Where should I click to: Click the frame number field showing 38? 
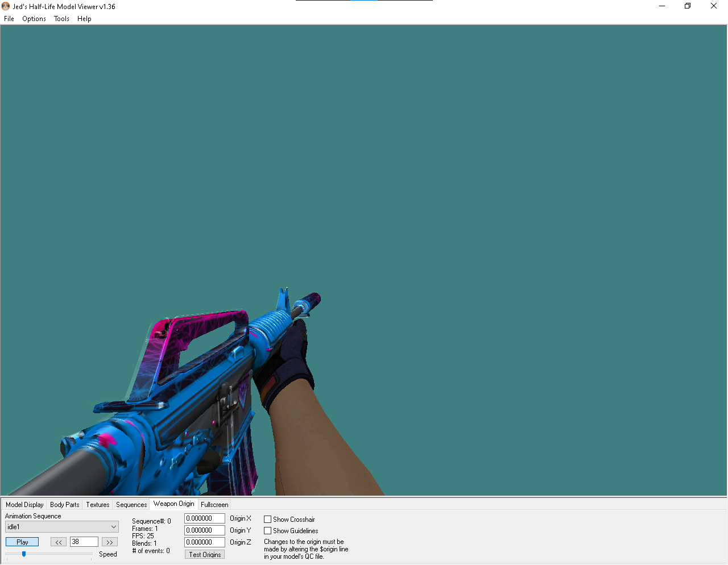[84, 542]
